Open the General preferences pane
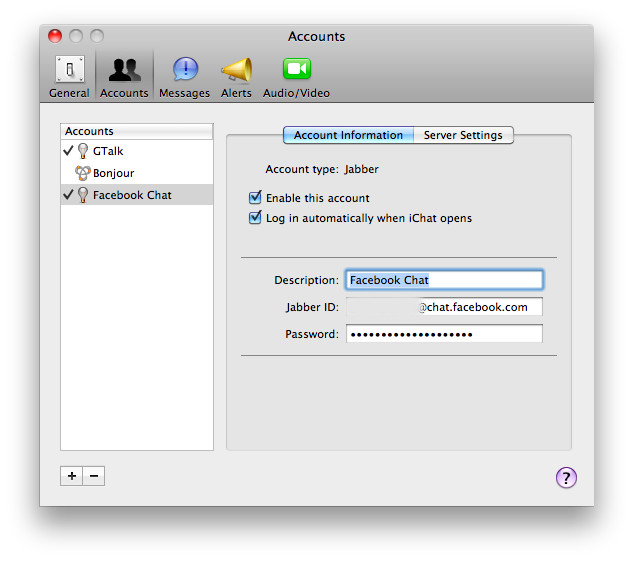634x561 pixels. click(69, 76)
